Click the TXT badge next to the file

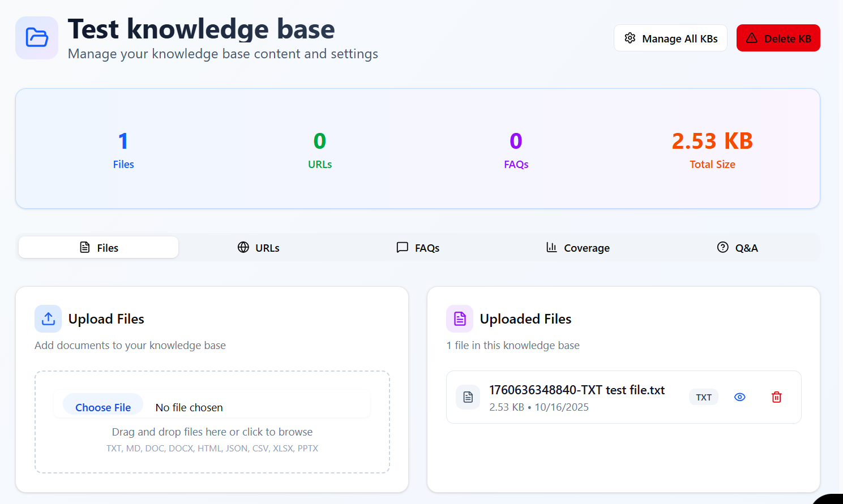[x=703, y=397]
